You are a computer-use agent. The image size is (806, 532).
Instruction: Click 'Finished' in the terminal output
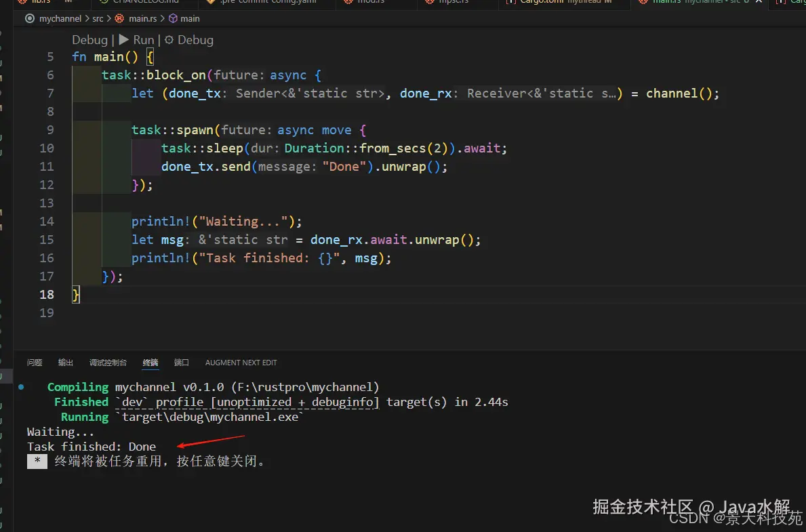81,402
